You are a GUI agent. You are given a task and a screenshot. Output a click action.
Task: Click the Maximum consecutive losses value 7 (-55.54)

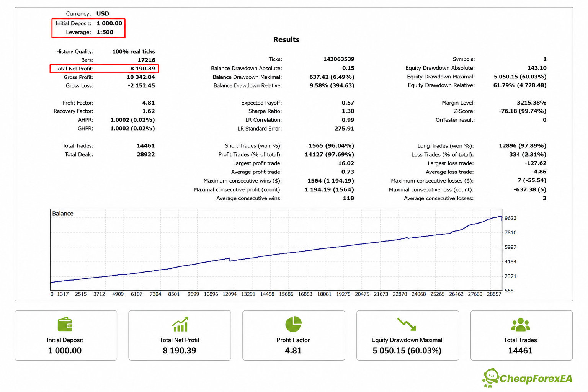click(532, 180)
